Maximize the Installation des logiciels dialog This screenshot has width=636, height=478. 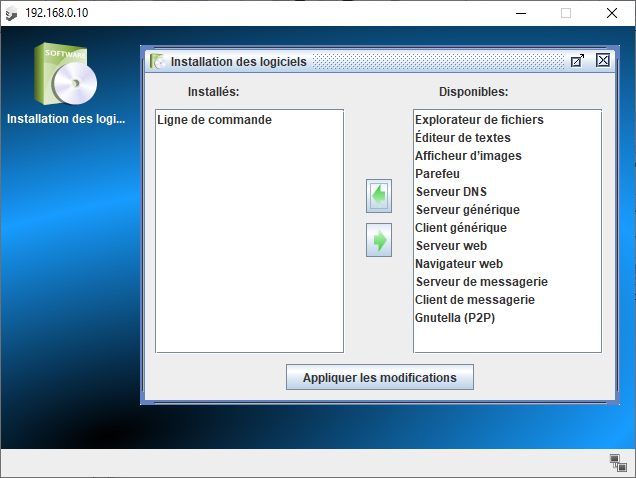click(x=577, y=61)
